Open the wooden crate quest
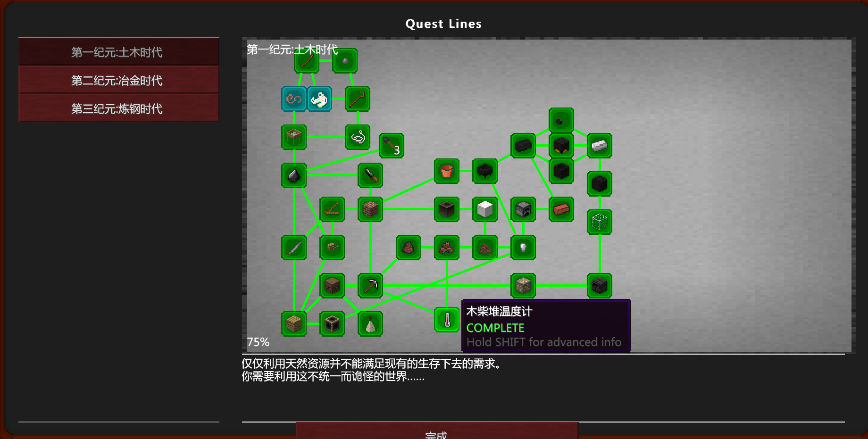 [332, 286]
